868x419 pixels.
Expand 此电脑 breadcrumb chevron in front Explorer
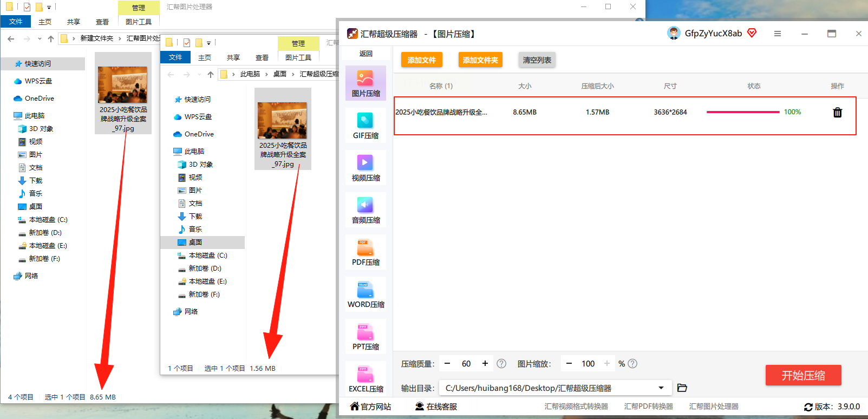click(x=266, y=74)
